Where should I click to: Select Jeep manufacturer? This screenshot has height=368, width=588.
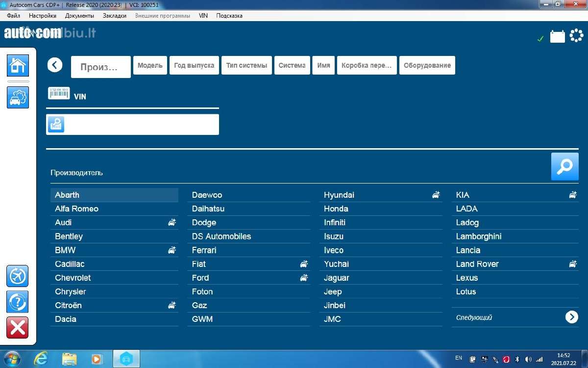381,291
